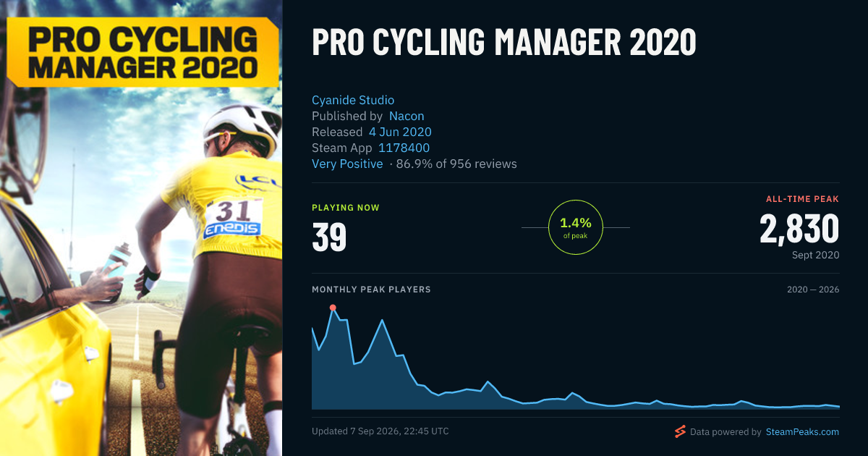This screenshot has width=868, height=456.
Task: Click the yellow game logo banner on cover
Action: click(x=142, y=52)
